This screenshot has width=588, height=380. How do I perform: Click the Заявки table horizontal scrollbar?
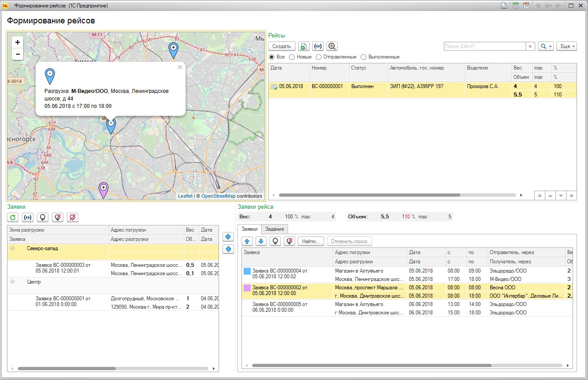coord(66,369)
